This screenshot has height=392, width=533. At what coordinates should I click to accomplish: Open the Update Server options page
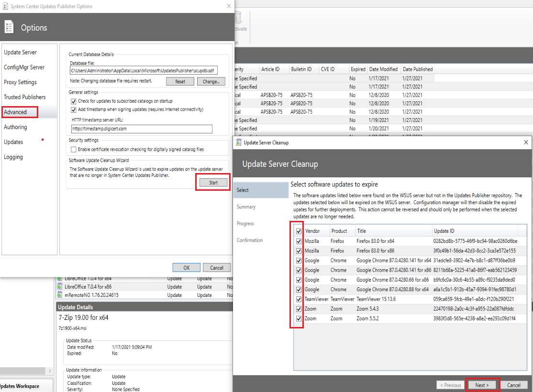pos(21,52)
